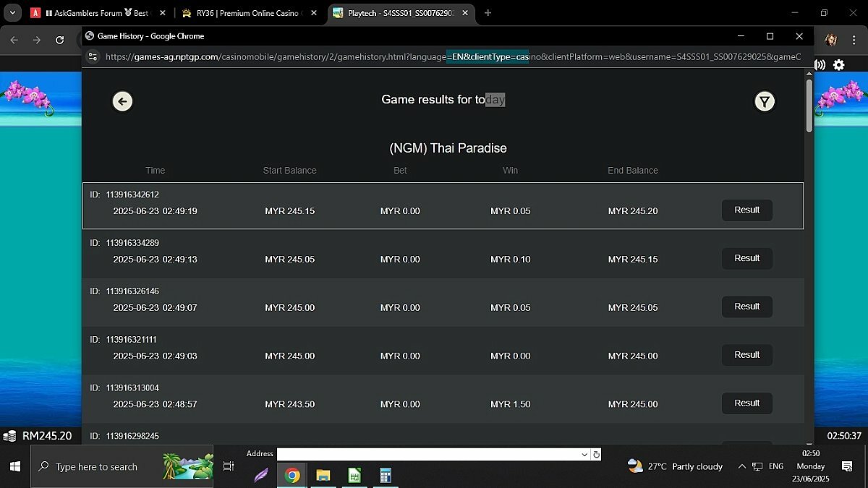
Task: Reload the page in the main Chrome window
Action: tap(59, 40)
